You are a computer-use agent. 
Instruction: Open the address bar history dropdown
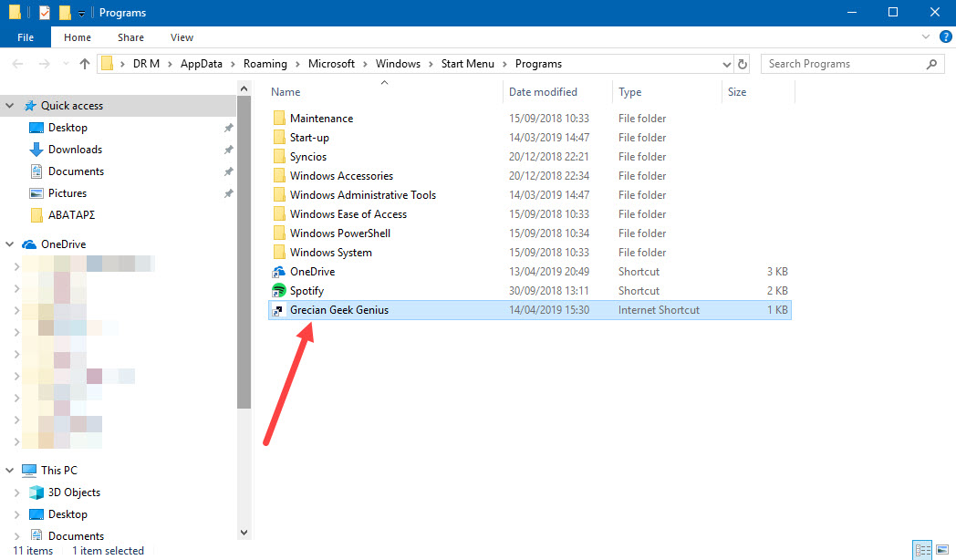tap(726, 63)
